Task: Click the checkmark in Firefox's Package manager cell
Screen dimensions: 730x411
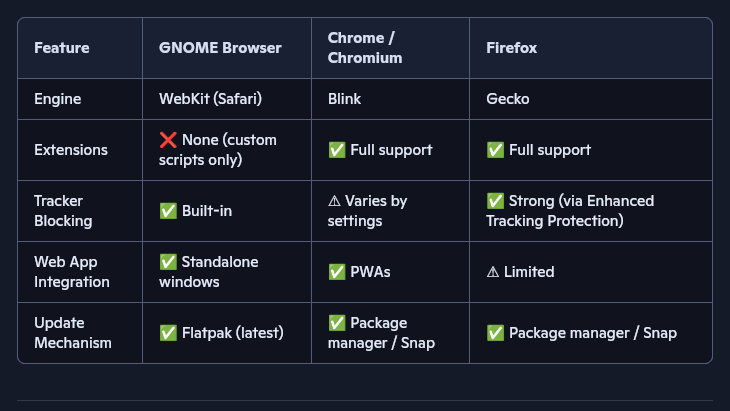Action: (x=495, y=333)
